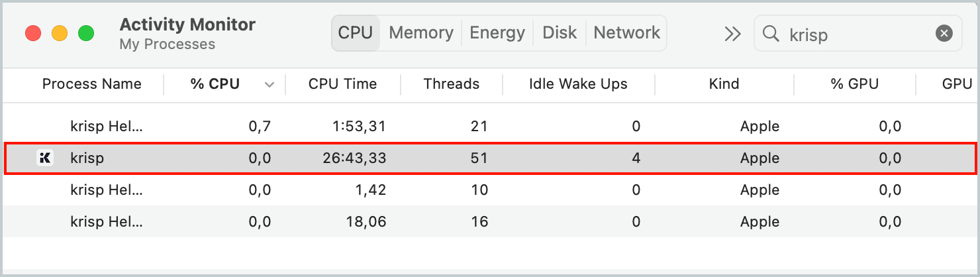This screenshot has height=277, width=980.
Task: Sort by the Process Name column header
Action: coord(91,84)
